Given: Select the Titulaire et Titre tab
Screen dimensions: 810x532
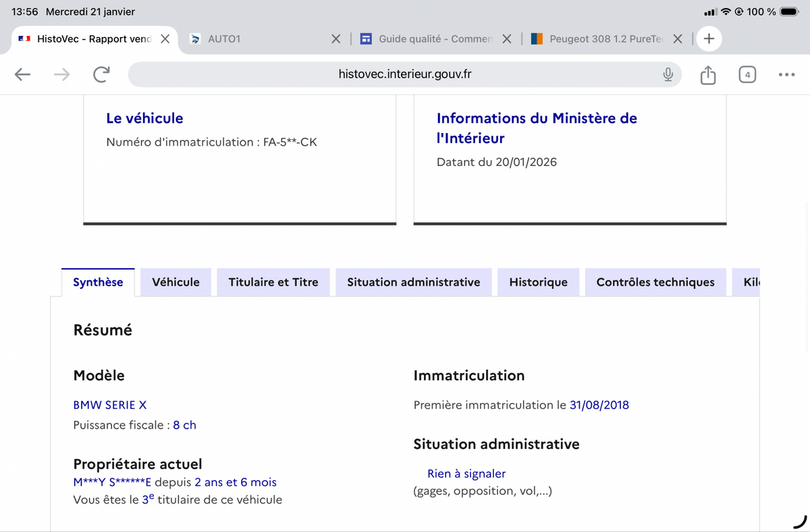Looking at the screenshot, I should [x=273, y=282].
